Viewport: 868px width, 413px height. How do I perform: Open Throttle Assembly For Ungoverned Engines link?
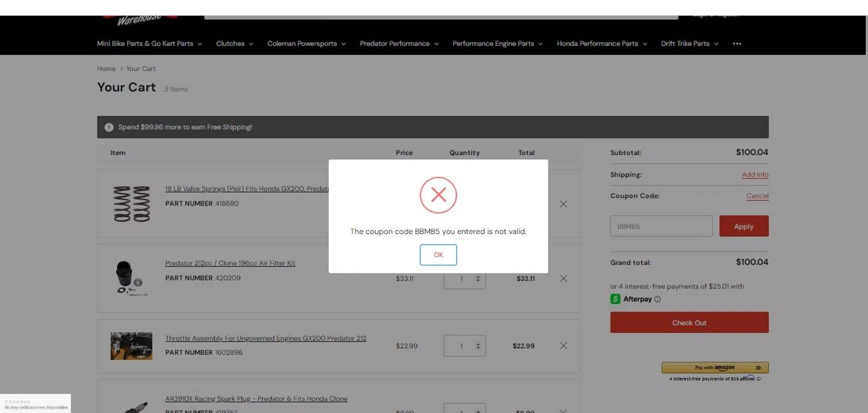(266, 338)
